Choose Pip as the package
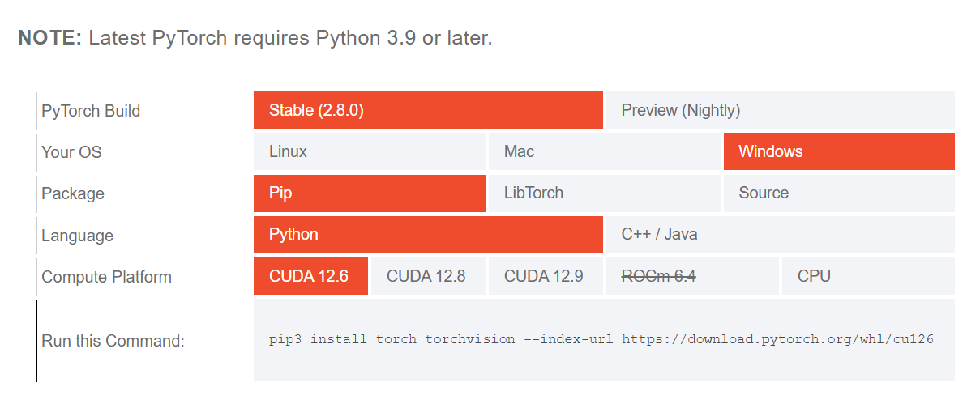Image resolution: width=980 pixels, height=404 pixels. (370, 193)
